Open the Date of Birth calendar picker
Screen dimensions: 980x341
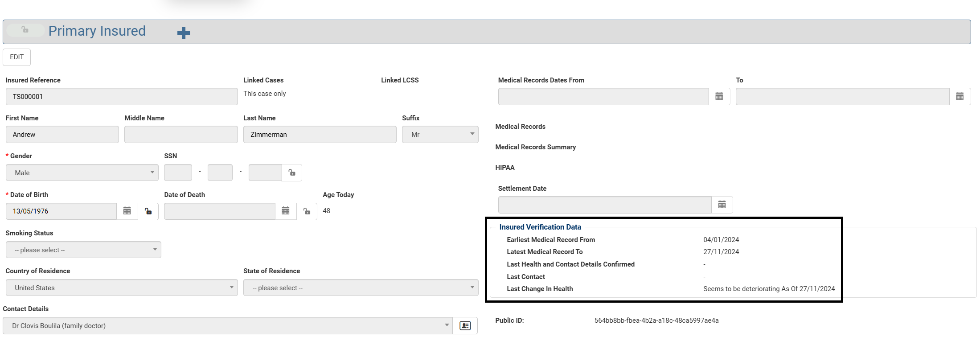click(127, 211)
